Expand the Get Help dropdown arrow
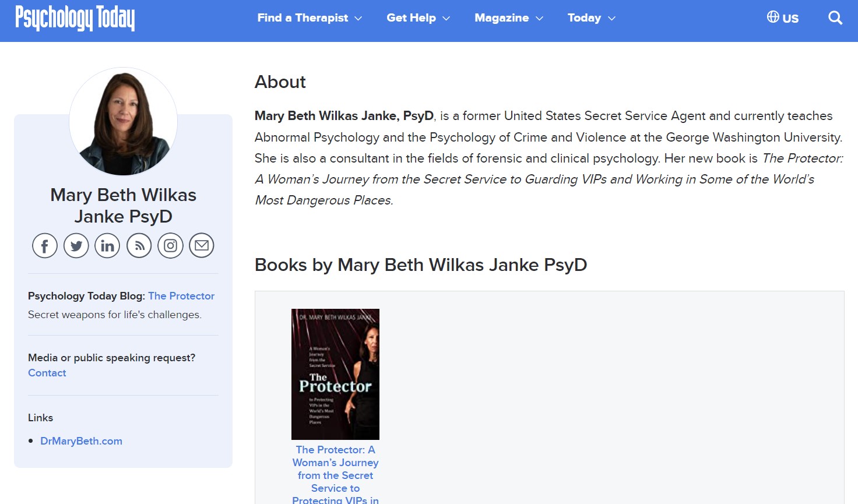 [446, 19]
